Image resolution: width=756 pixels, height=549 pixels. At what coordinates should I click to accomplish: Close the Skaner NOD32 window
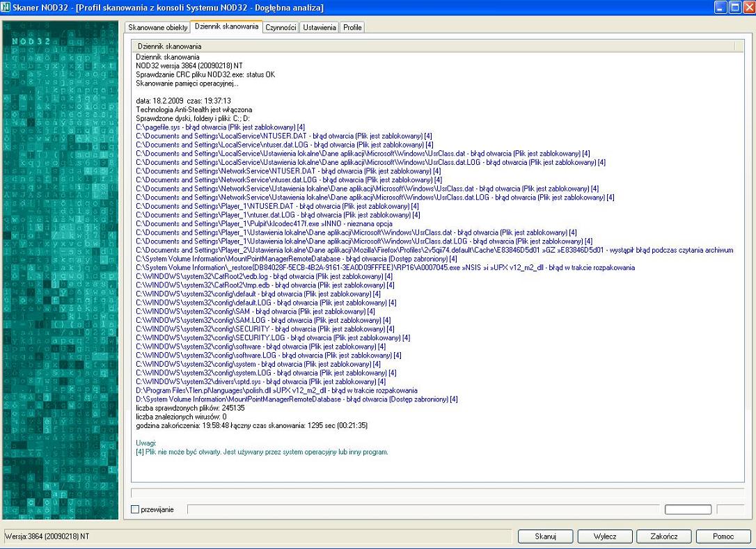pyautogui.click(x=749, y=7)
